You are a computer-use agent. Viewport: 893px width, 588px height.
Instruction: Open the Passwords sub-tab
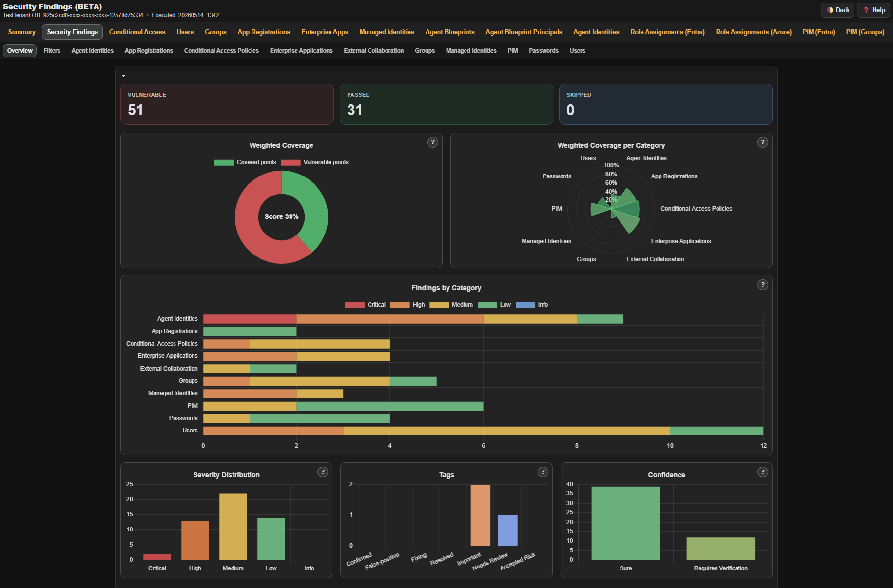point(544,51)
